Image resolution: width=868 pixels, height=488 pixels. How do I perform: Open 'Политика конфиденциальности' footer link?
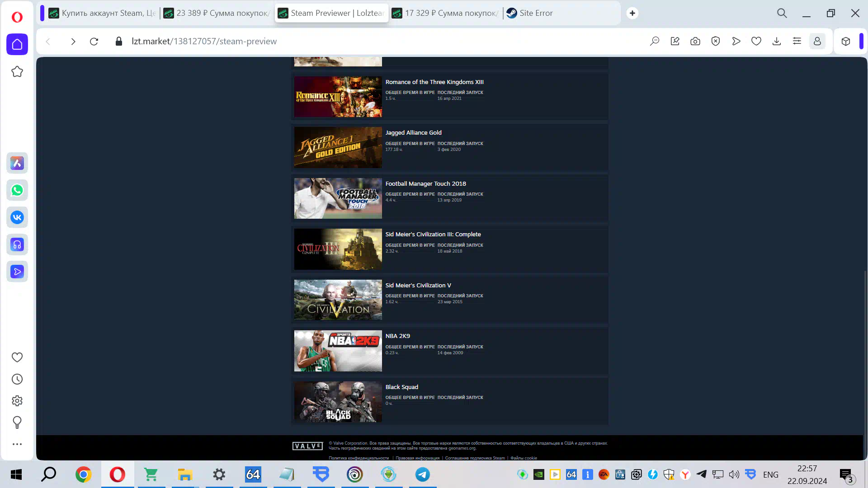(359, 458)
